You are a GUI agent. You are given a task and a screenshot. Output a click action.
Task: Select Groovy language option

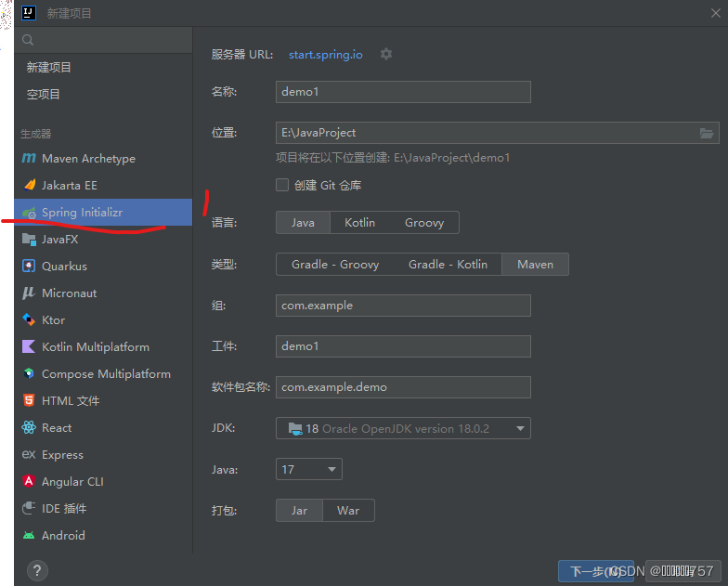[x=424, y=223]
